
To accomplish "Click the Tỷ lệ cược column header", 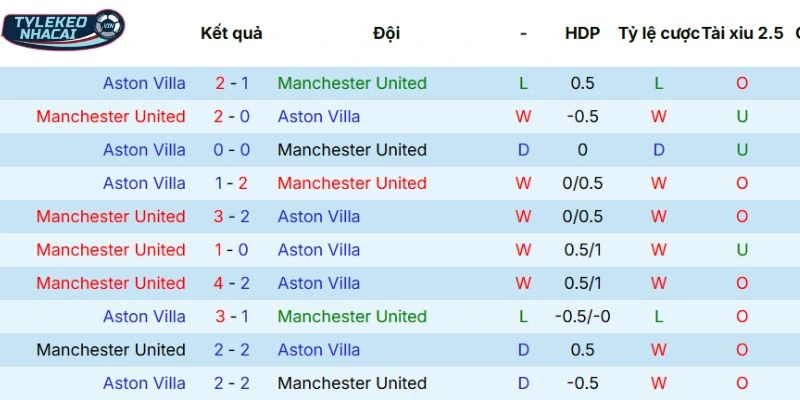I will pos(658,33).
